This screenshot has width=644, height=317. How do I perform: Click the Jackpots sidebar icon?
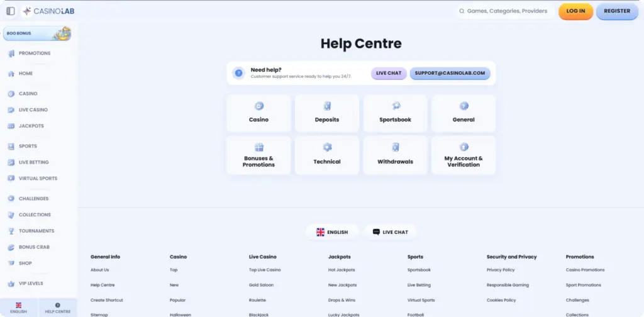point(11,126)
